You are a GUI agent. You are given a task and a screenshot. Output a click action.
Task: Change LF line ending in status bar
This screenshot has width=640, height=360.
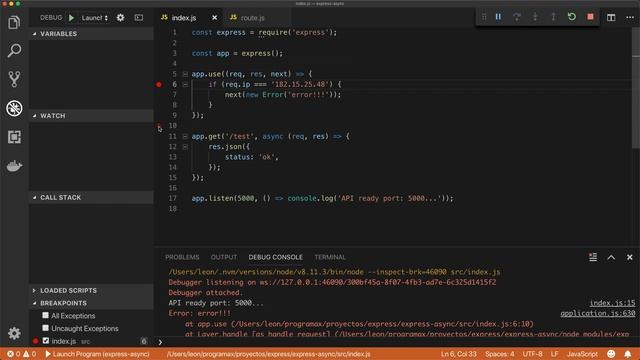click(554, 354)
